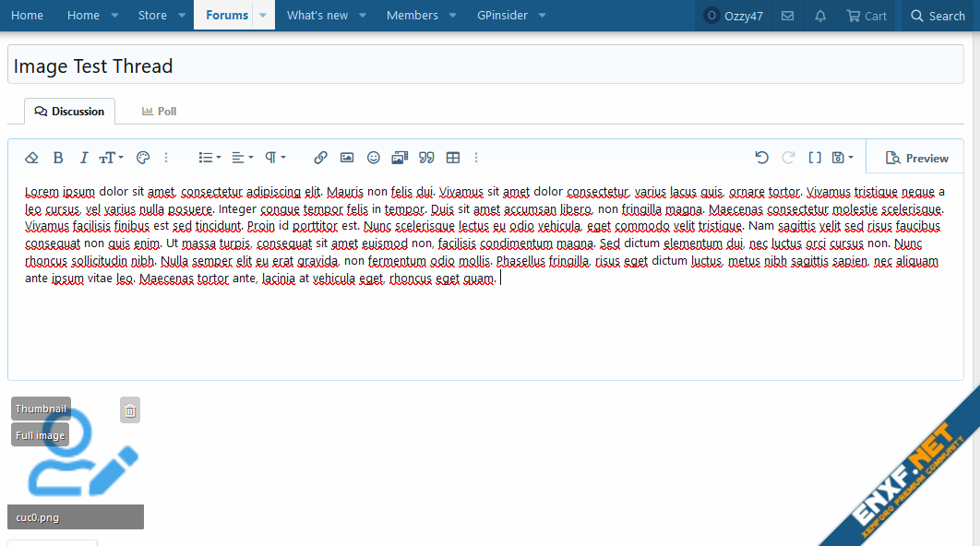Toggle bold formatting in editor
The height and width of the screenshot is (546, 980).
[x=58, y=158]
